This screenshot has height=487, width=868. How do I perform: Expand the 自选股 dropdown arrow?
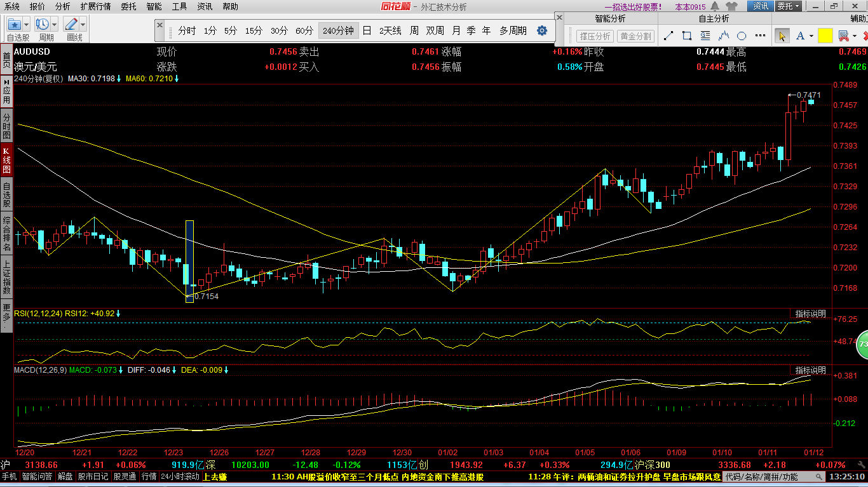point(27,24)
